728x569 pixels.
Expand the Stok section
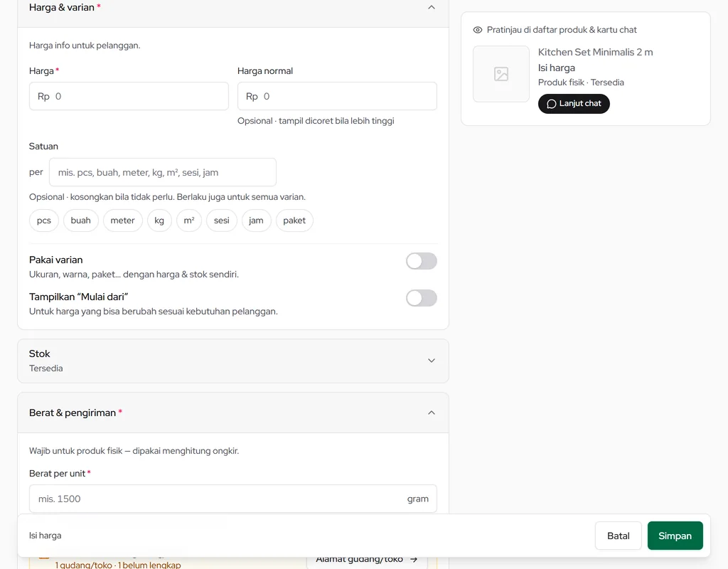tap(432, 361)
